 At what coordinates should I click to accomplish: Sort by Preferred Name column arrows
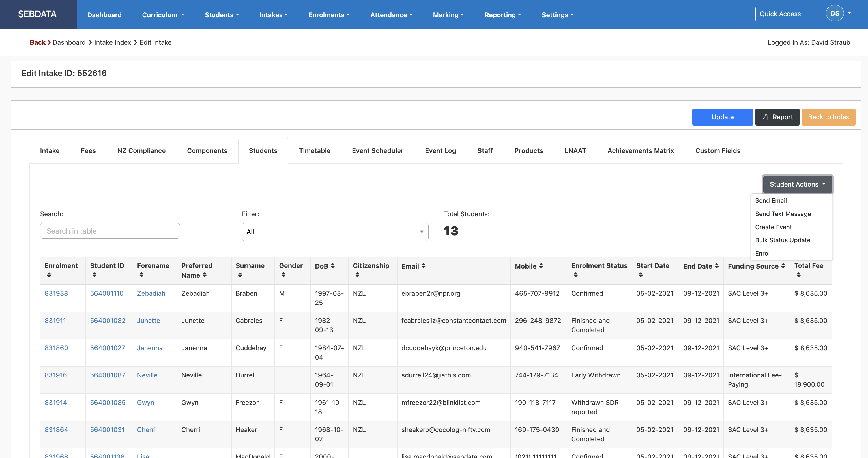[205, 275]
